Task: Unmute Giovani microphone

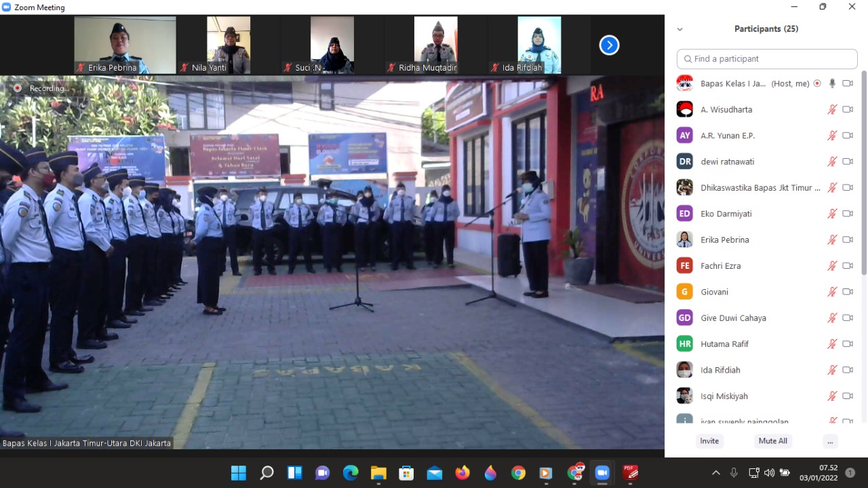Action: click(832, 292)
